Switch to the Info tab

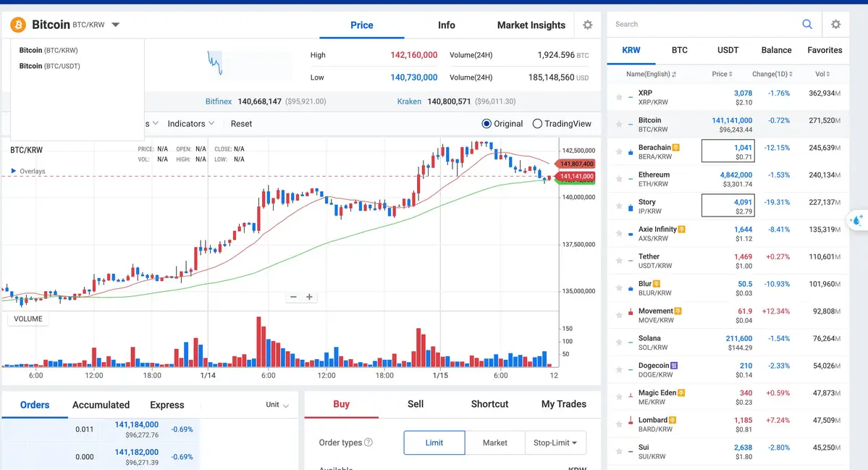pyautogui.click(x=446, y=24)
